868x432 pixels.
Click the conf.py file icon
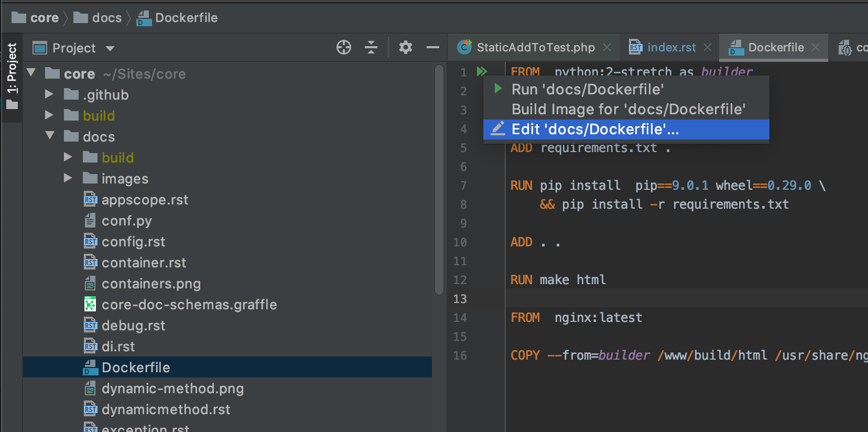coord(90,220)
